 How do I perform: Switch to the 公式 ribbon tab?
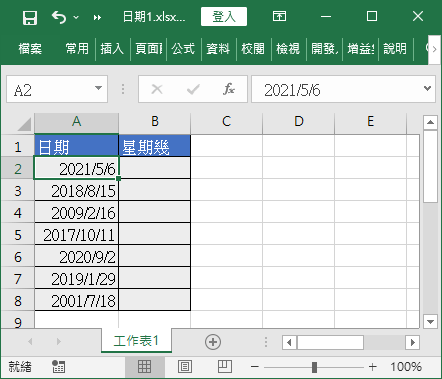point(183,49)
